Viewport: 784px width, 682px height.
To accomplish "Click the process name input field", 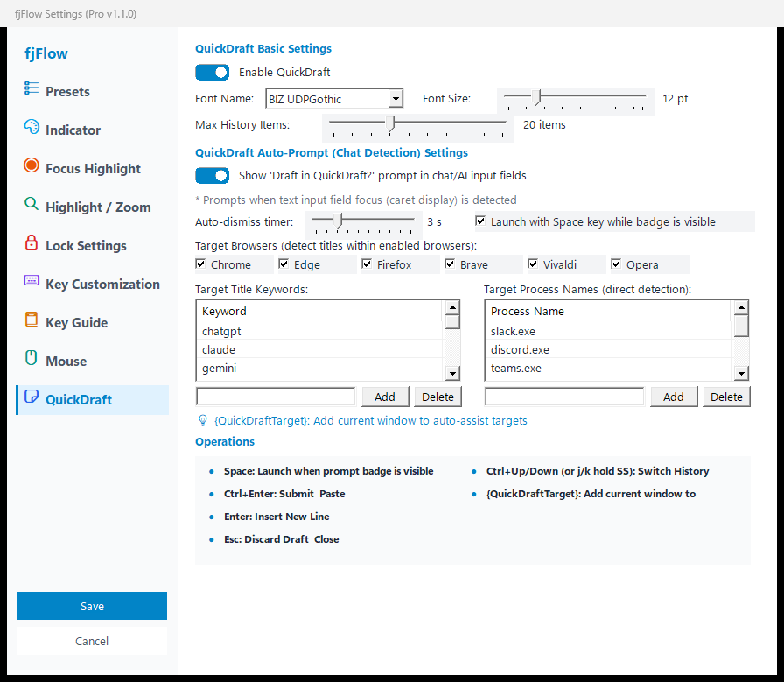I will (564, 397).
